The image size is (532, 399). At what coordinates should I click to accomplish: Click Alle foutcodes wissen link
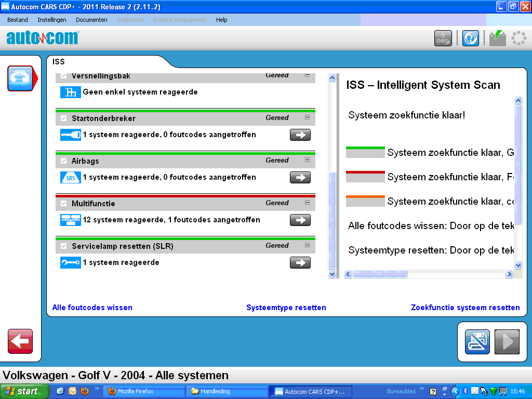click(x=92, y=308)
